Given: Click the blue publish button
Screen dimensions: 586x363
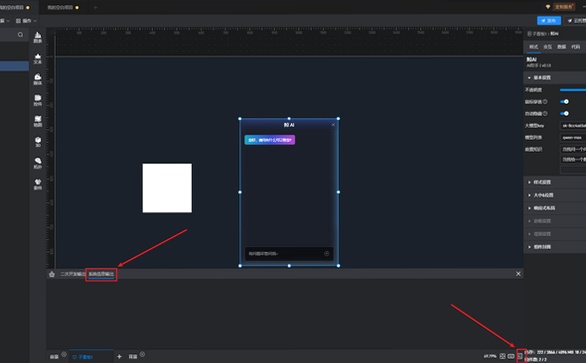Looking at the screenshot, I should [x=549, y=21].
